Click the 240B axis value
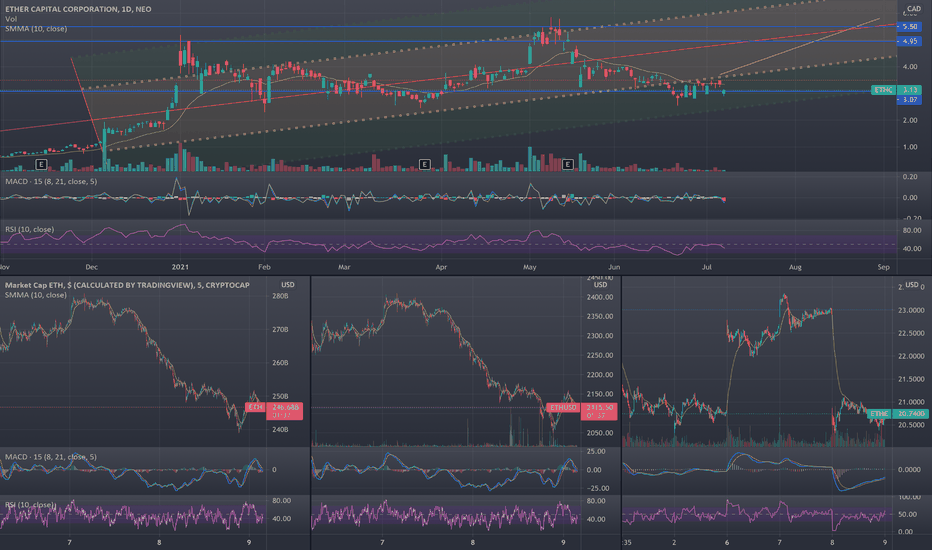The height and width of the screenshot is (550, 932). coord(280,429)
